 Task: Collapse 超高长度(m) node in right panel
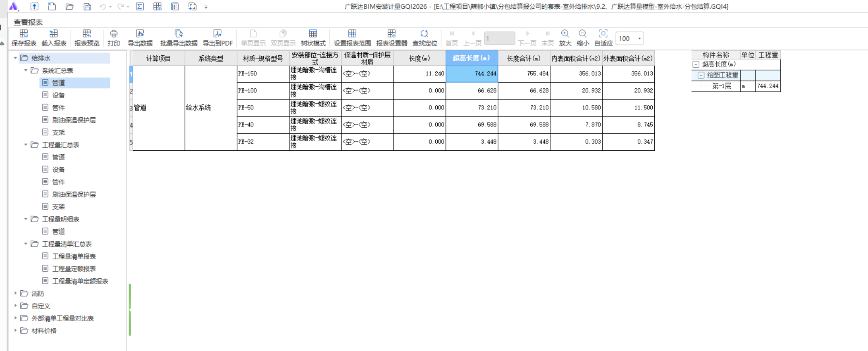696,64
